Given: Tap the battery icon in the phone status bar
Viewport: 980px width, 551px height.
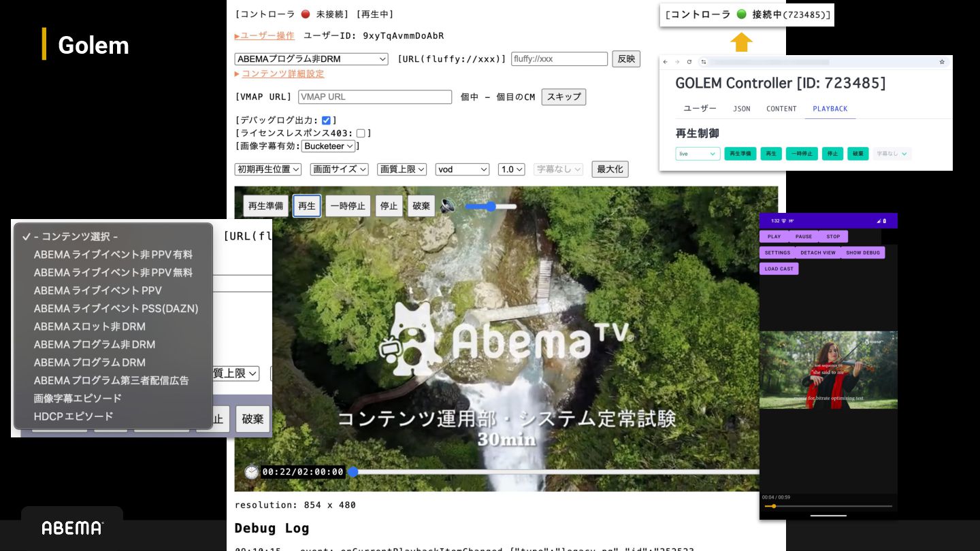Looking at the screenshot, I should [886, 221].
